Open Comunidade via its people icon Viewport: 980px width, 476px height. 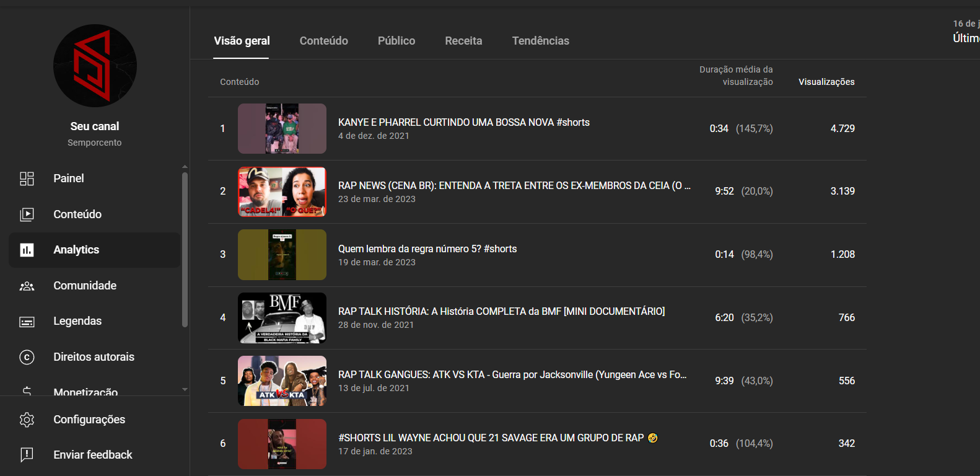[x=27, y=286]
